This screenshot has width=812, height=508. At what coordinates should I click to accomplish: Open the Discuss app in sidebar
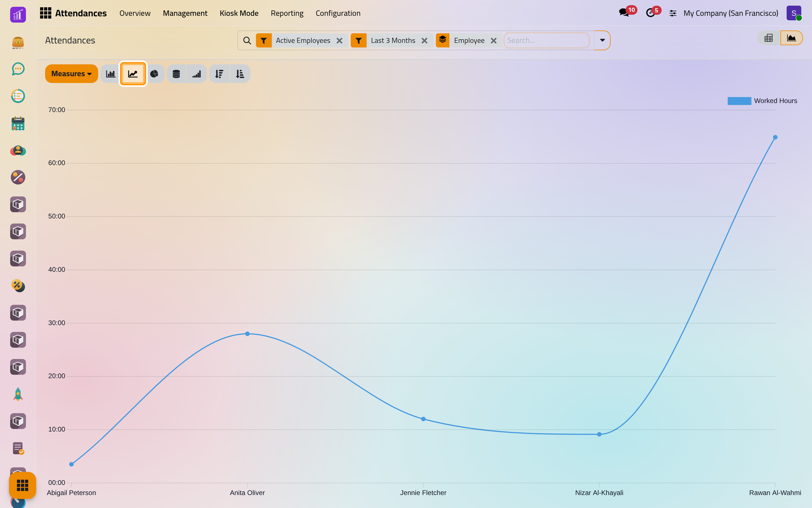pyautogui.click(x=18, y=69)
